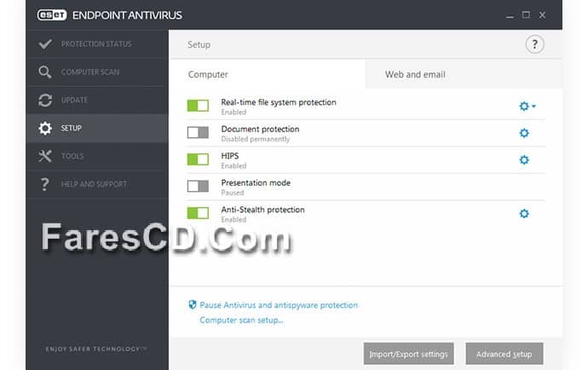
Task: Switch off Anti-Stealth protection toggle
Action: (x=198, y=213)
